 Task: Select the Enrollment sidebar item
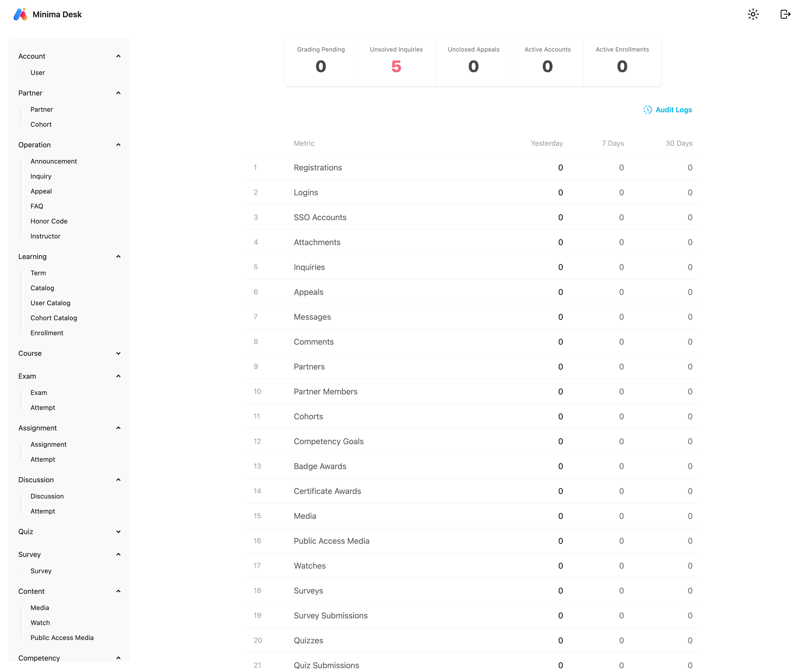point(47,333)
